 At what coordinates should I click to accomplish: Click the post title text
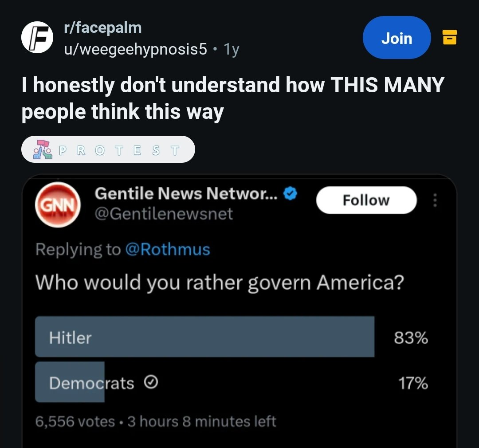pos(233,98)
